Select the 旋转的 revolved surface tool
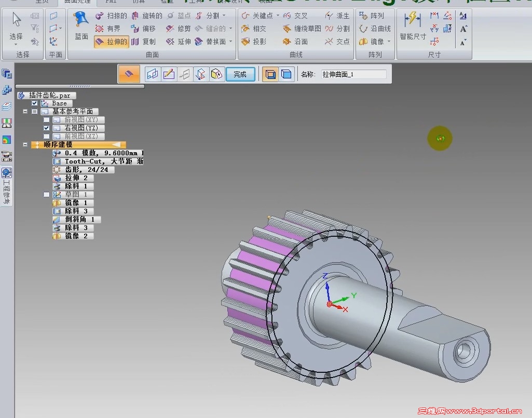 147,16
